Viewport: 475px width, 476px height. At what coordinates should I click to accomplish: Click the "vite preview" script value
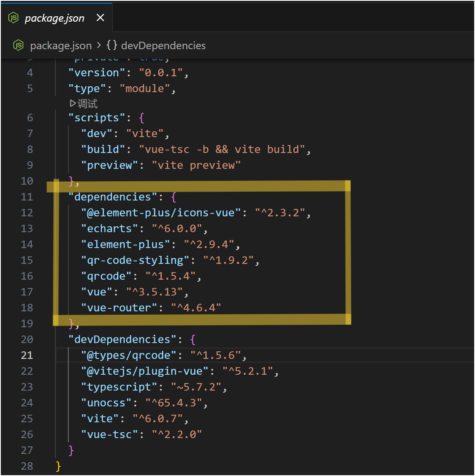(x=196, y=165)
